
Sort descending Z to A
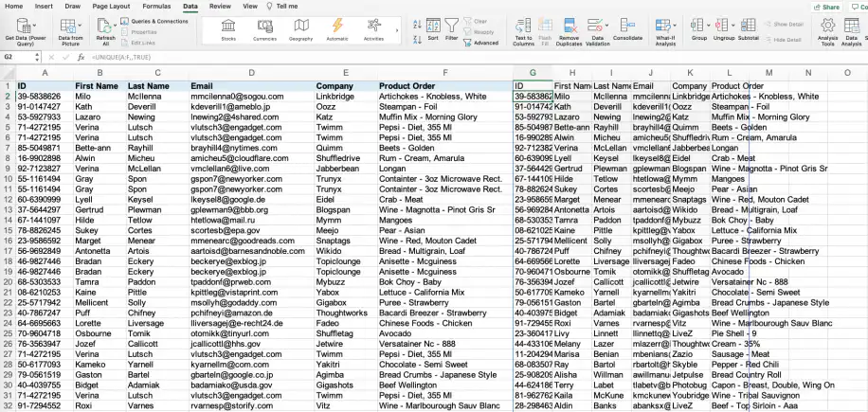point(417,38)
